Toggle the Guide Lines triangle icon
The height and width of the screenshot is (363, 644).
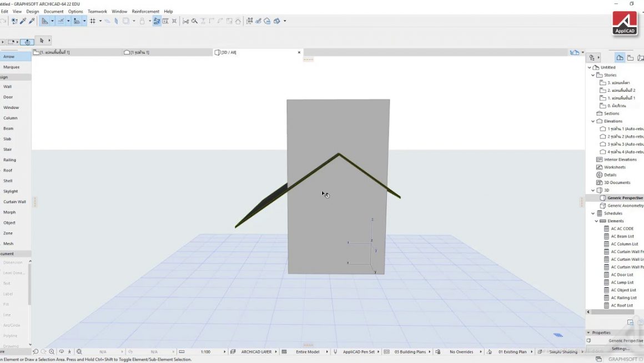[x=45, y=21]
